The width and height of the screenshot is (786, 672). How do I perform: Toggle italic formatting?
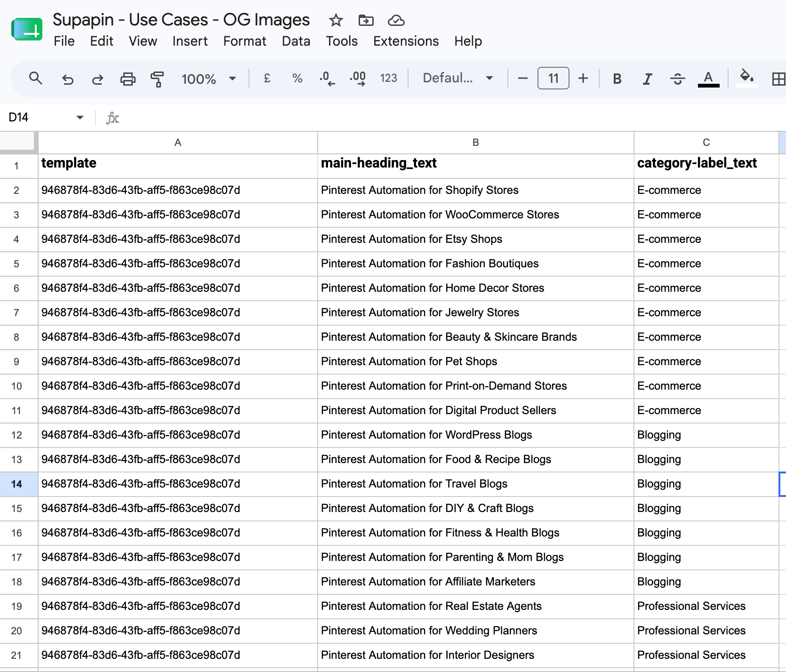647,79
